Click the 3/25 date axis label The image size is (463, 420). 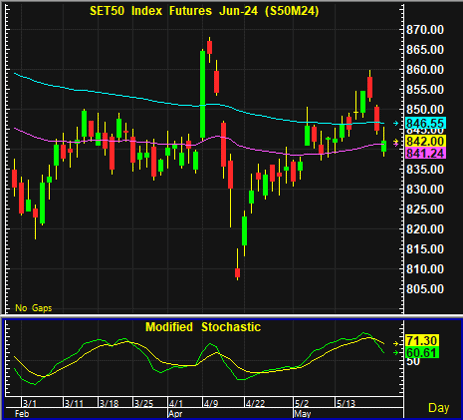[x=144, y=403]
